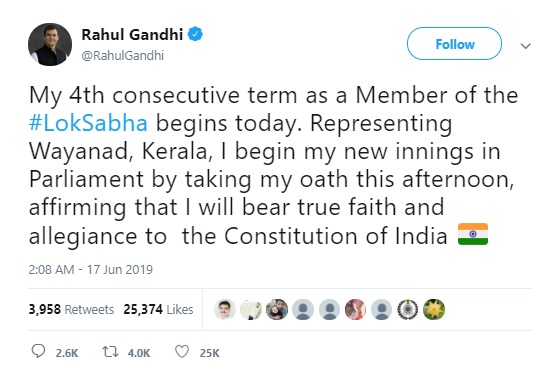
Task: View the 25,374 Likes list
Action: [158, 309]
